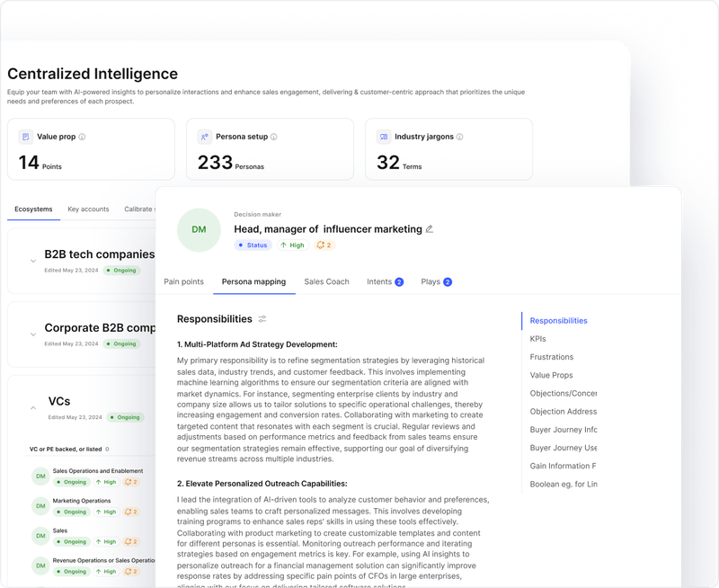This screenshot has height=588, width=719.
Task: Jump to Gain Information section
Action: (x=564, y=466)
